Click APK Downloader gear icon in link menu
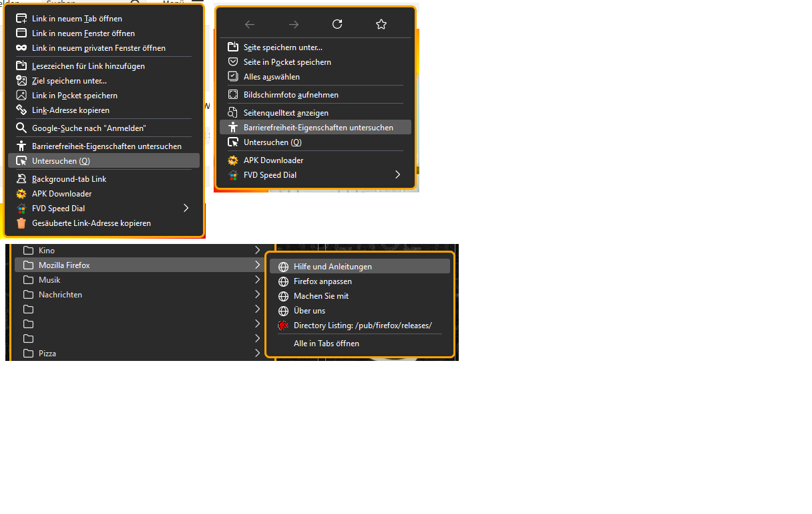 pos(21,194)
